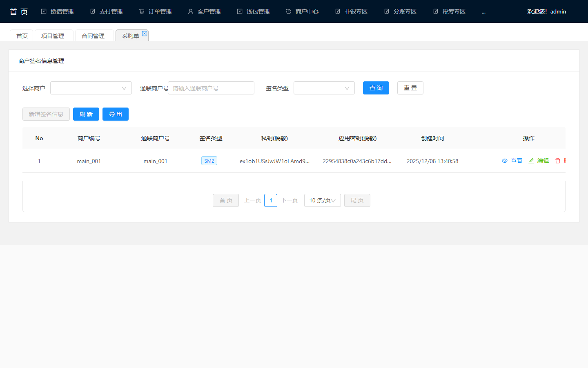
Task: Click the eye icon to view main_001 row
Action: pos(505,161)
